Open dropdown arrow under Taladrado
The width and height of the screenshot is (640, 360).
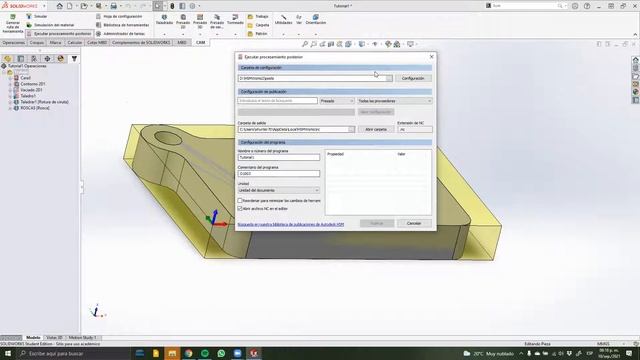[164, 34]
